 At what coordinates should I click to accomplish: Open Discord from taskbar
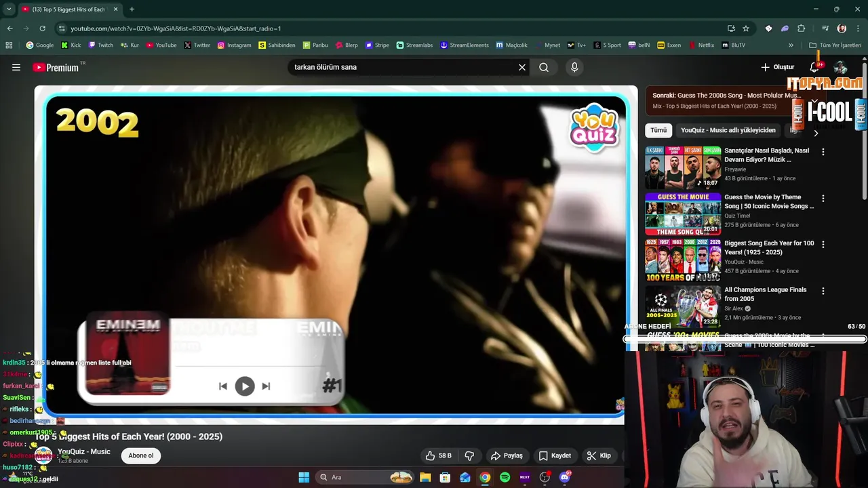(564, 477)
